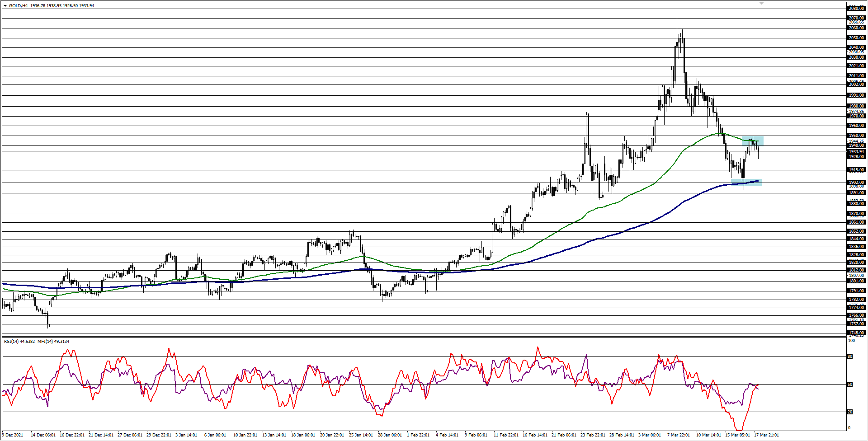Select the light blue rectangle near 1902 support

pyautogui.click(x=746, y=183)
